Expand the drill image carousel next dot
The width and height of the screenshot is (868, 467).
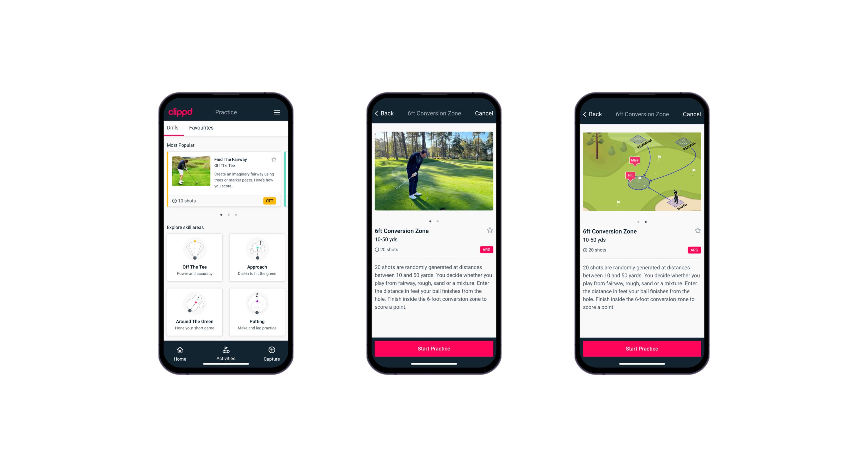pyautogui.click(x=438, y=220)
